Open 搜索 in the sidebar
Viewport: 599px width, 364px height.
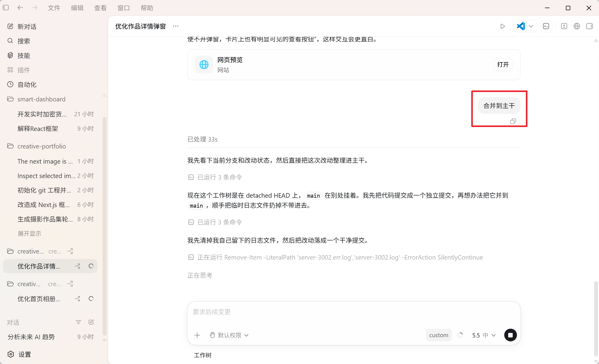(x=51, y=41)
